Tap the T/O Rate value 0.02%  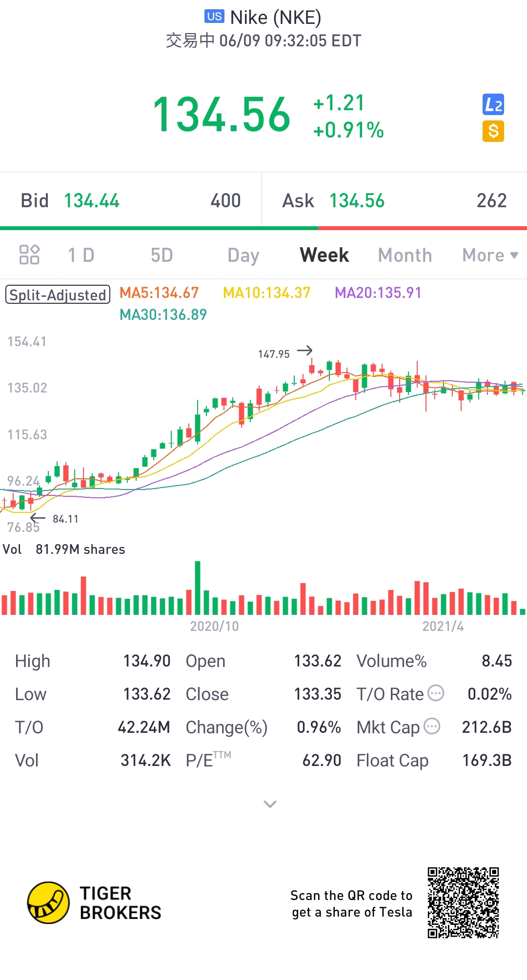point(490,694)
